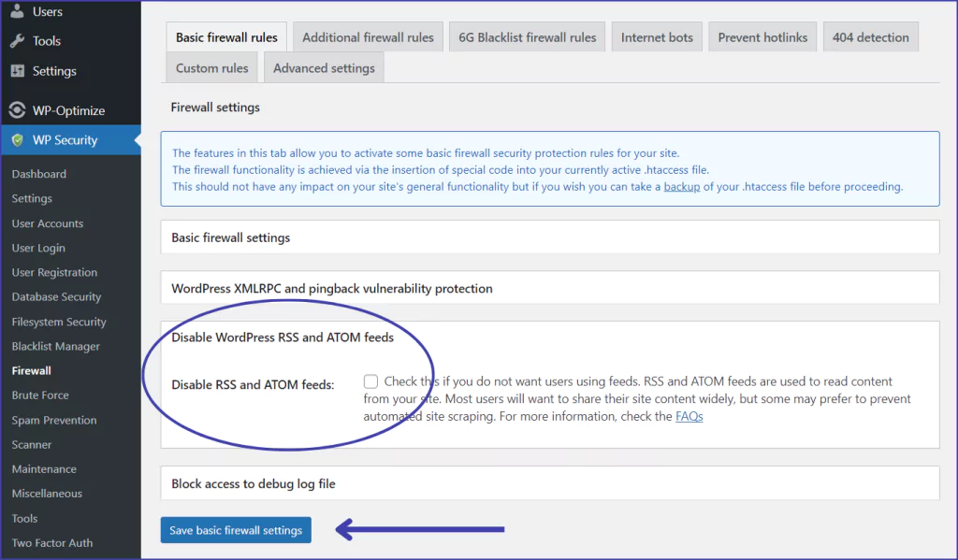Click the WP-Optimize circular icon
This screenshot has height=560, width=958.
coord(18,110)
